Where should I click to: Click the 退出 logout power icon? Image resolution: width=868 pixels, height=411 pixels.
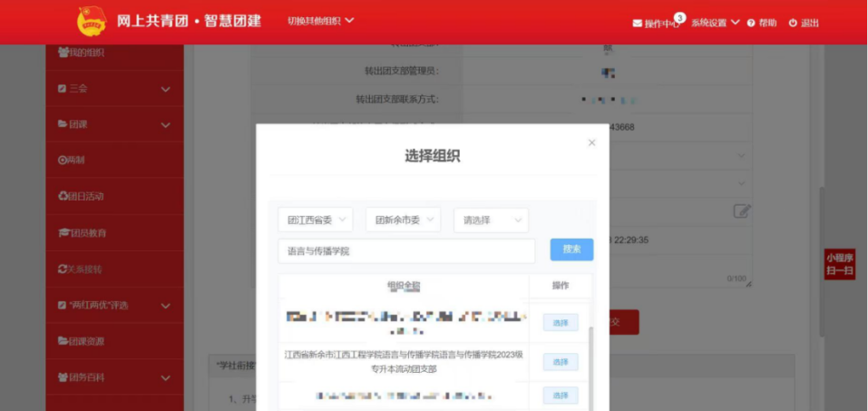(x=793, y=23)
